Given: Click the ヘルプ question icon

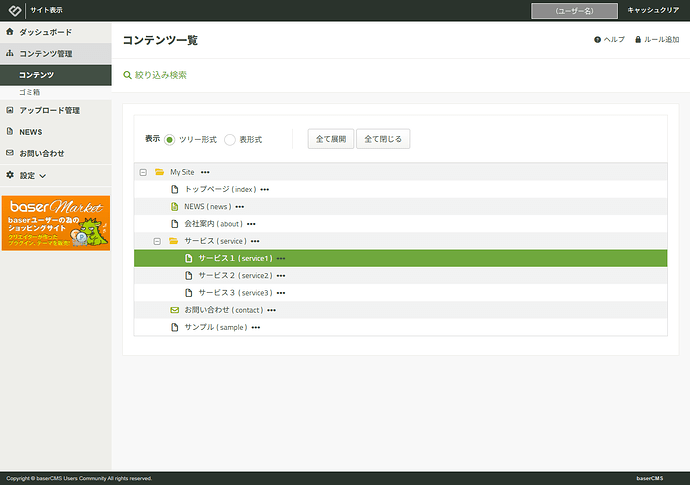Looking at the screenshot, I should pos(597,40).
